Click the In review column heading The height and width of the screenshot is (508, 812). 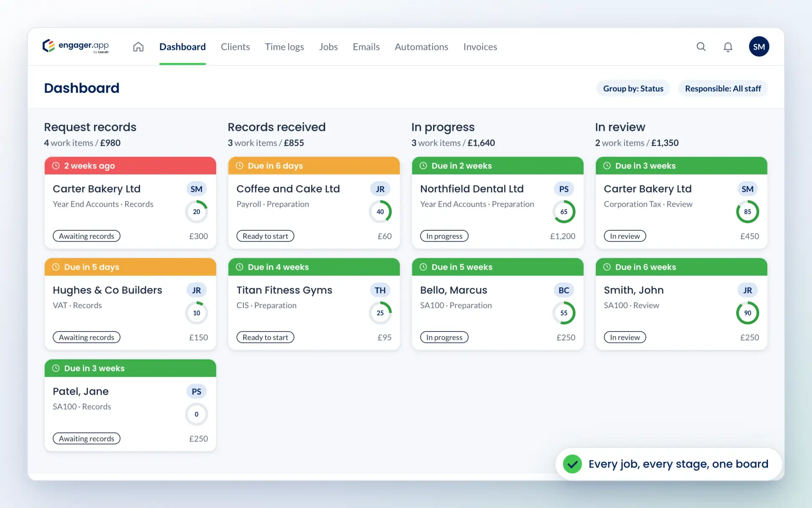pyautogui.click(x=620, y=127)
